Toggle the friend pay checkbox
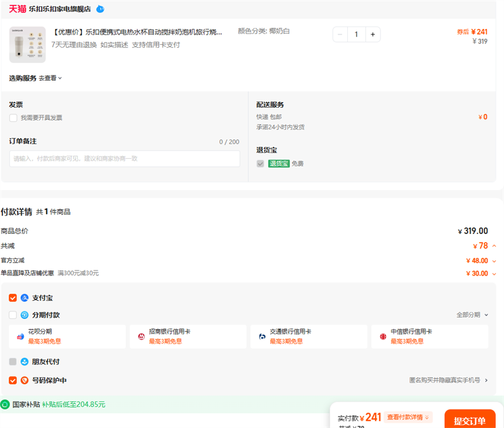504x428 pixels. [13, 362]
